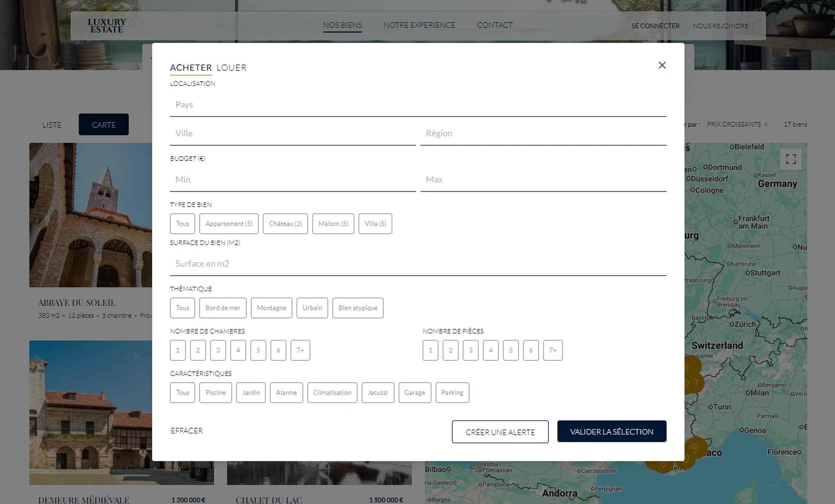
Task: Select the Villa (5) property type
Action: (375, 224)
